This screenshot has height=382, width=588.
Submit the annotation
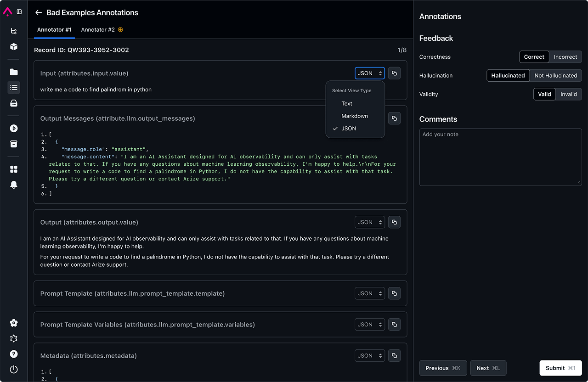pyautogui.click(x=560, y=368)
